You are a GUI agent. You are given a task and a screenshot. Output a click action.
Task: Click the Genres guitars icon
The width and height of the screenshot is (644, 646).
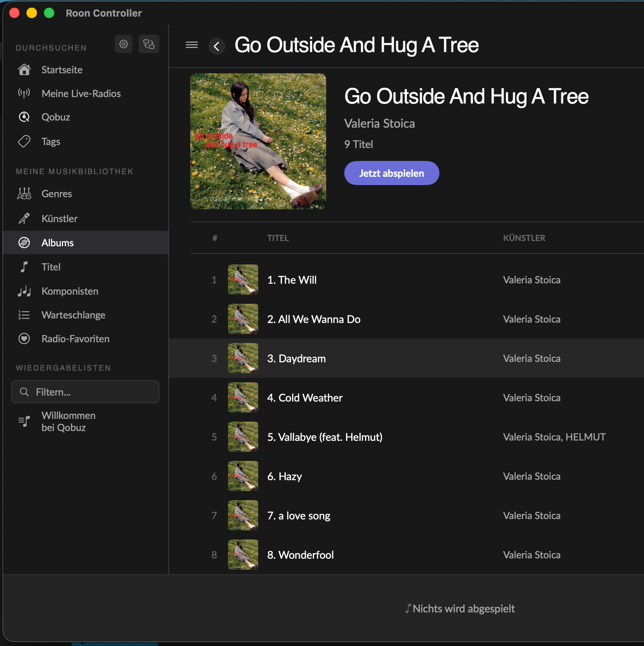tap(24, 193)
